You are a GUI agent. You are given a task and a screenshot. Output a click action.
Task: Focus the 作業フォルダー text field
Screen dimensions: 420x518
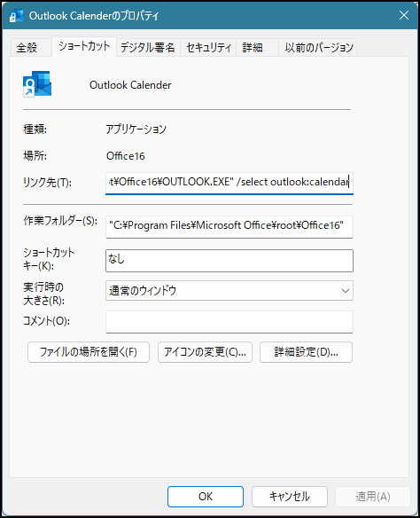229,226
